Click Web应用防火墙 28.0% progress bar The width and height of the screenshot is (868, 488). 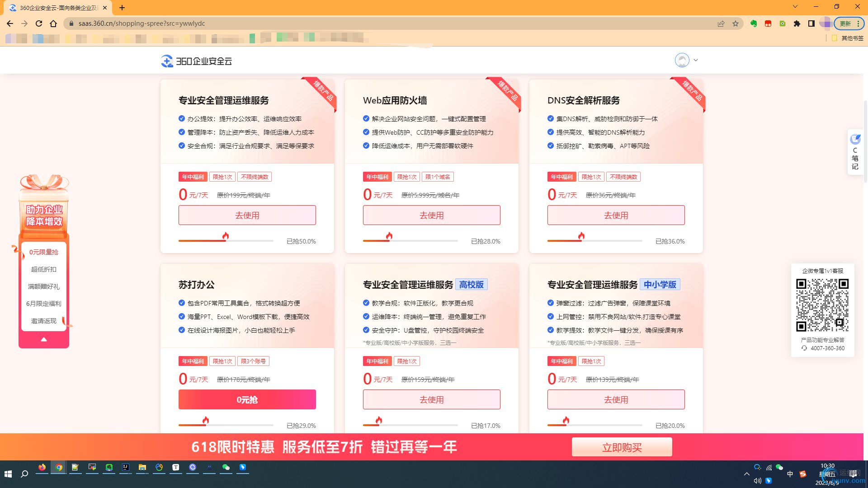coord(410,241)
